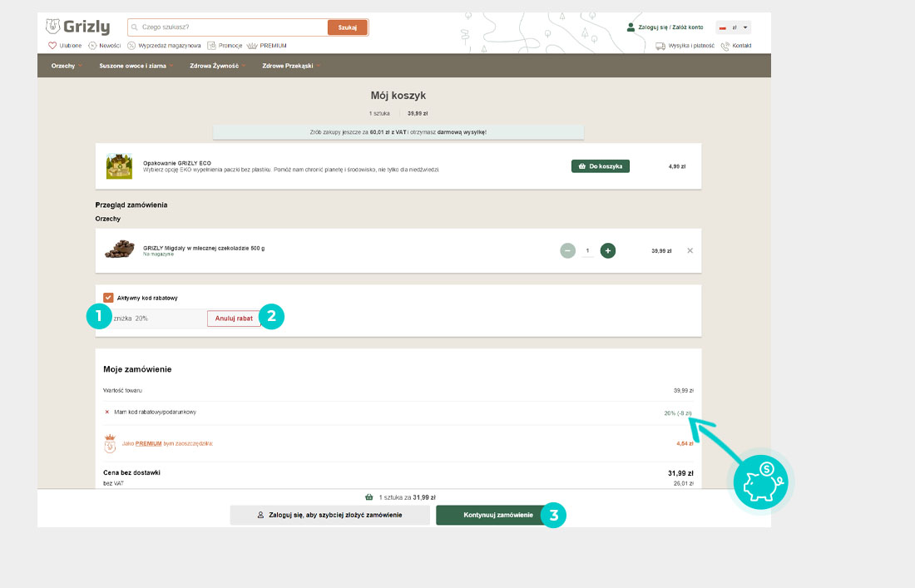Expand the Orzechy category menu
The width and height of the screenshot is (915, 588).
[x=66, y=66]
